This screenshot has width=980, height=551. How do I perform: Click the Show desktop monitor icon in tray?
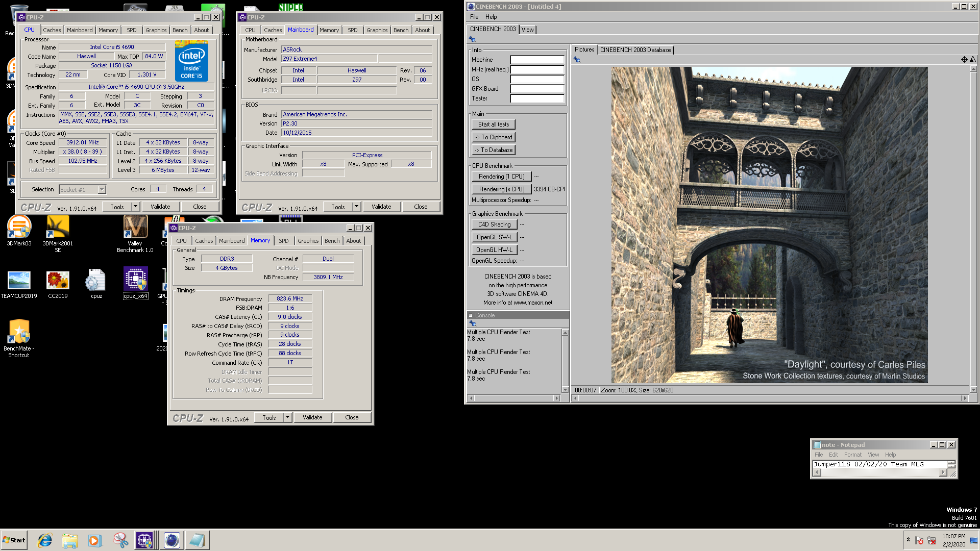pos(974,540)
